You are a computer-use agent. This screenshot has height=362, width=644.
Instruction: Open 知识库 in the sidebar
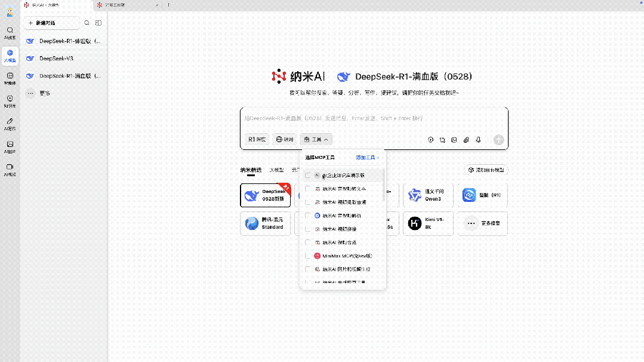[x=10, y=101]
